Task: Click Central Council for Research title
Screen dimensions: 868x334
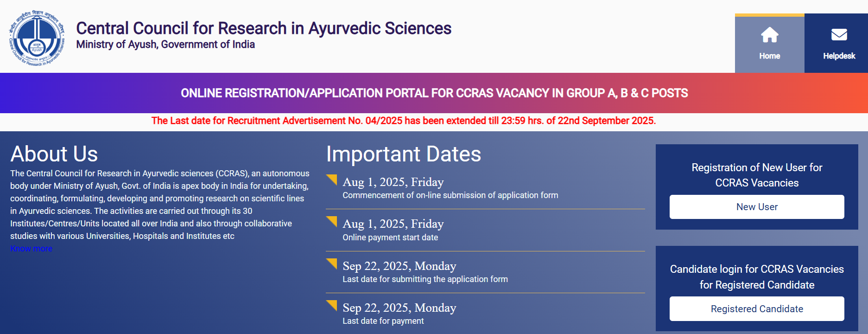Action: tap(264, 28)
